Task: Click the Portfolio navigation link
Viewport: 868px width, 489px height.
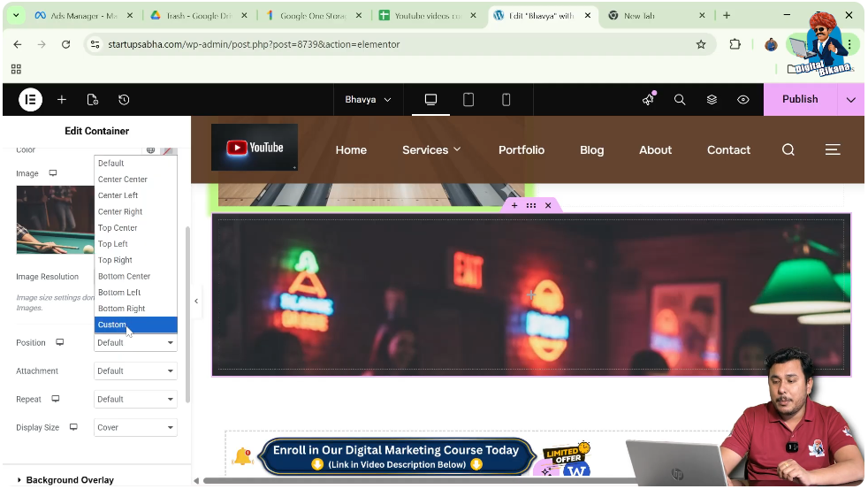Action: coord(521,150)
